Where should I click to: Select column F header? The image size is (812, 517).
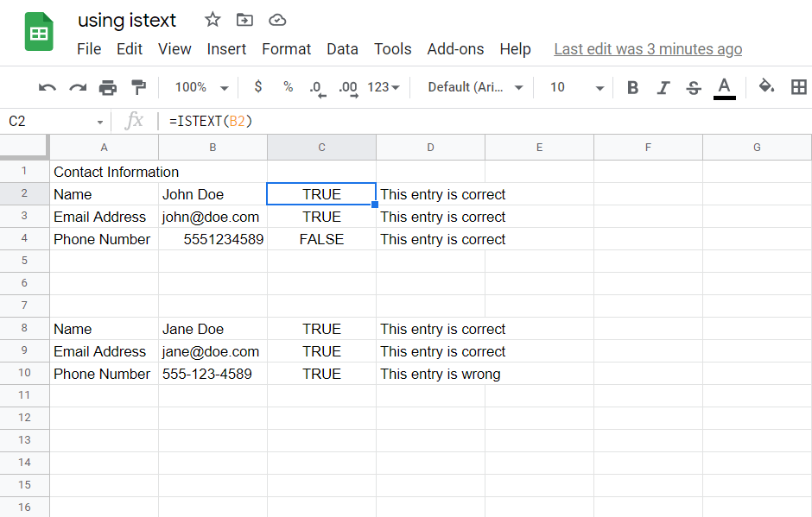click(x=648, y=148)
